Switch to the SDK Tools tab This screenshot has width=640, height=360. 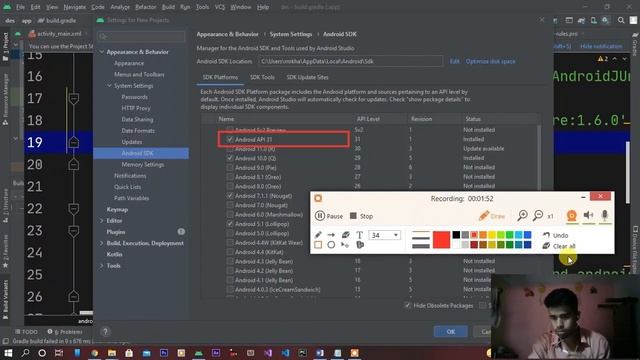click(x=262, y=77)
